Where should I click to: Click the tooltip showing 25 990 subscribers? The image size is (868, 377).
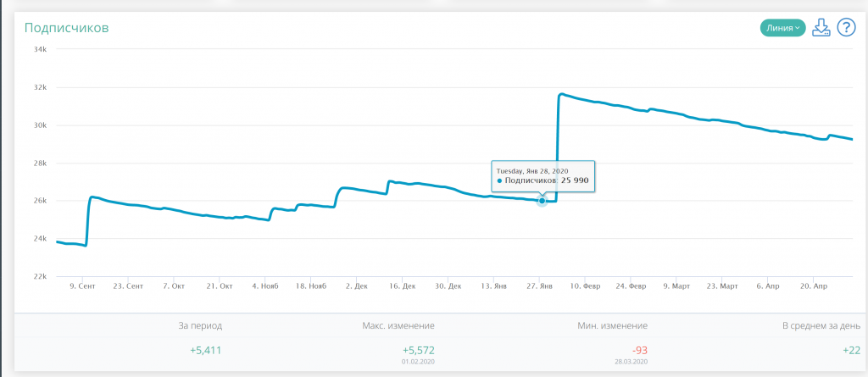click(x=542, y=175)
